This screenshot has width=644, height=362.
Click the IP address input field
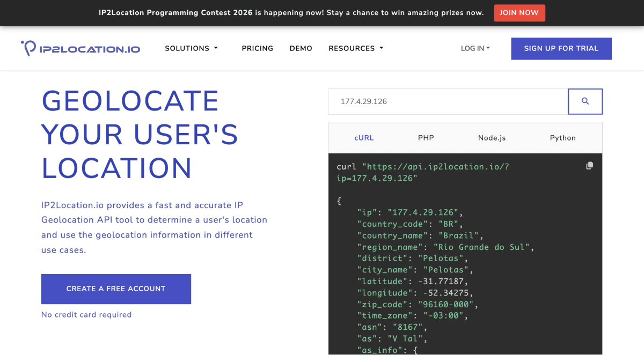pos(448,101)
